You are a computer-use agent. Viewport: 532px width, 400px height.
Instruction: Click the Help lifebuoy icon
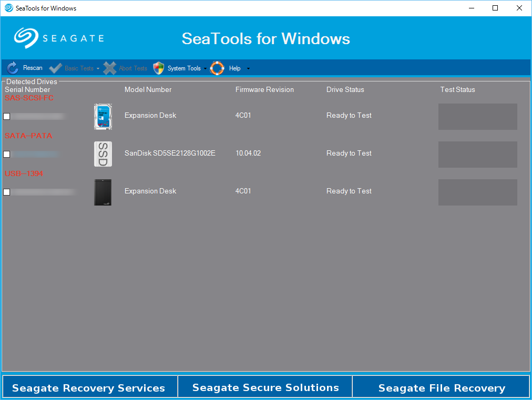point(217,68)
